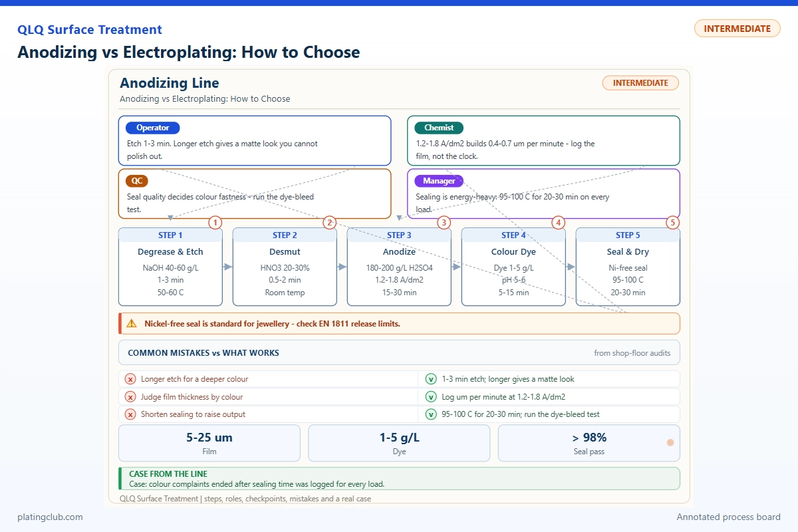This screenshot has width=798, height=532.
Task: Select the Chemist role label
Action: [x=439, y=128]
